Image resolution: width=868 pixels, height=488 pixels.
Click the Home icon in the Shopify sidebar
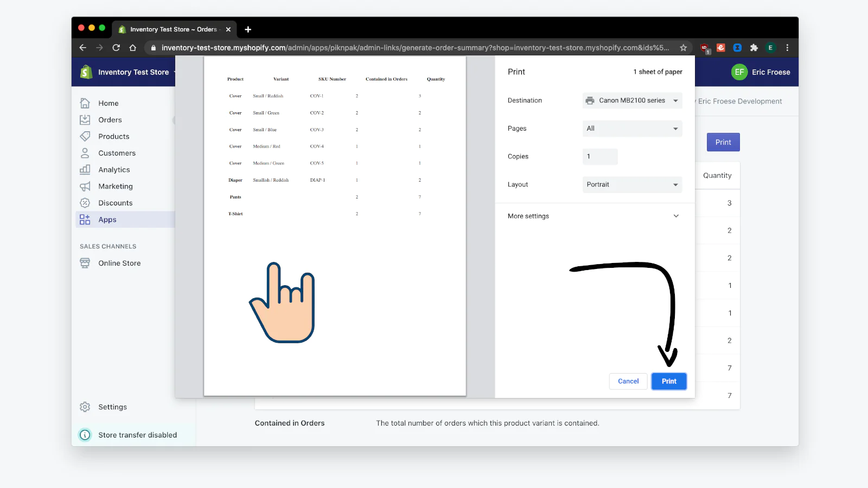coord(85,103)
